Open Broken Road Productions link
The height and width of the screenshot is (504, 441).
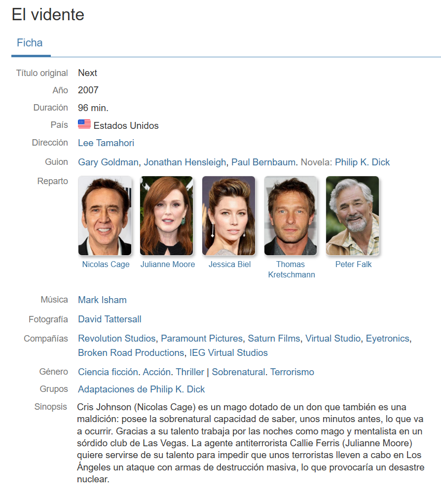[131, 352]
